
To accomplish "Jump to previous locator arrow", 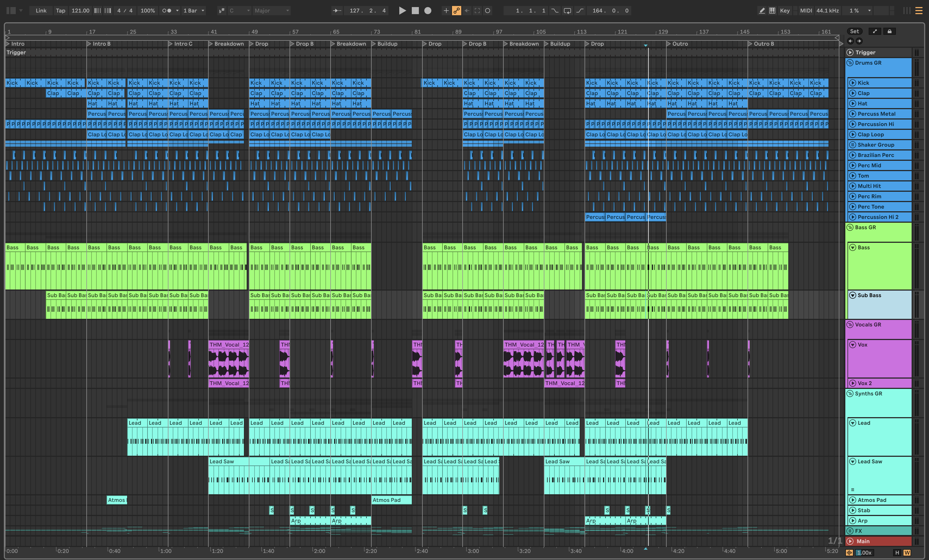I will point(850,41).
